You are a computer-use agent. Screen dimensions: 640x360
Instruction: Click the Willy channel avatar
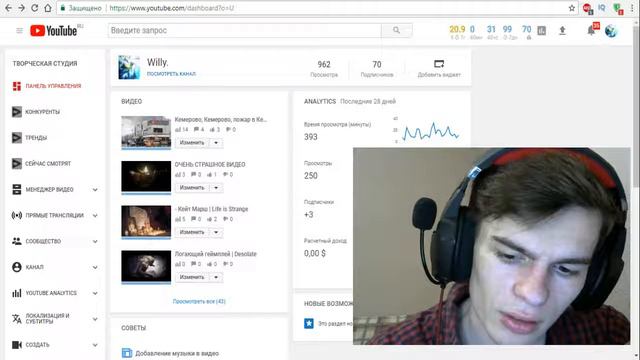129,67
